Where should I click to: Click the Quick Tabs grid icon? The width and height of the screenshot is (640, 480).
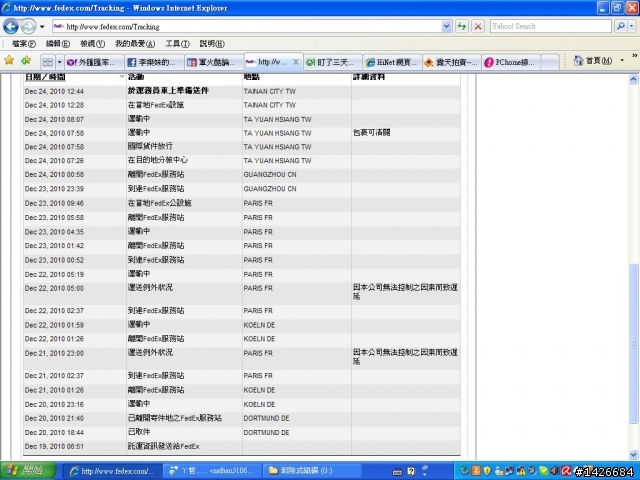(x=48, y=62)
